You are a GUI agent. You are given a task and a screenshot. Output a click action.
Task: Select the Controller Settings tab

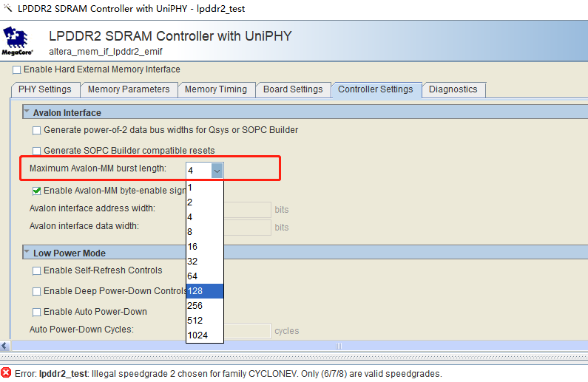point(376,89)
